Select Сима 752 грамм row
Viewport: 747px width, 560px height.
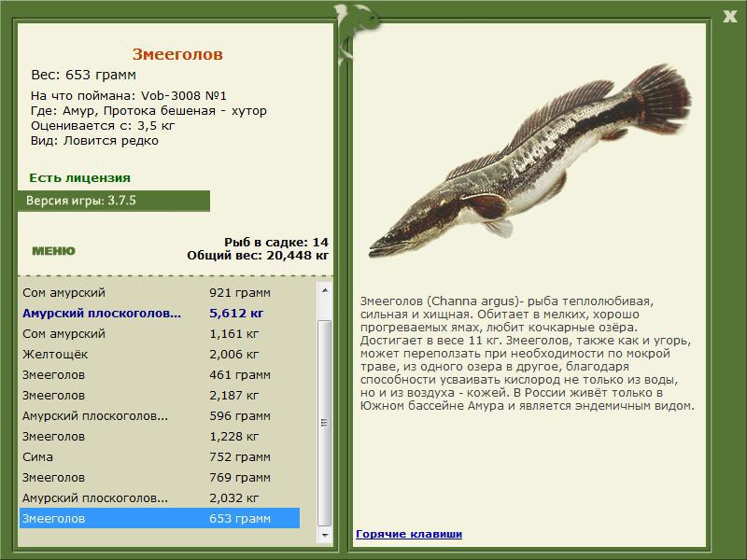point(160,456)
